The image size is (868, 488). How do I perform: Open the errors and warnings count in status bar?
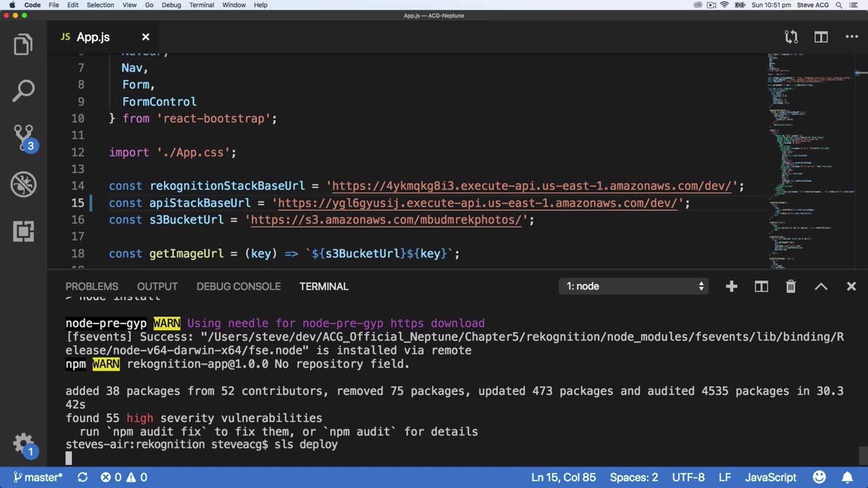124,477
